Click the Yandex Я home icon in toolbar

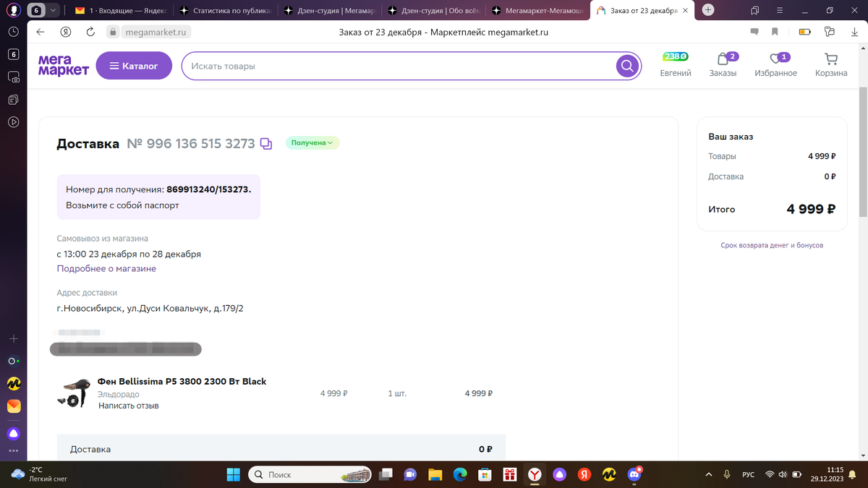65,32
